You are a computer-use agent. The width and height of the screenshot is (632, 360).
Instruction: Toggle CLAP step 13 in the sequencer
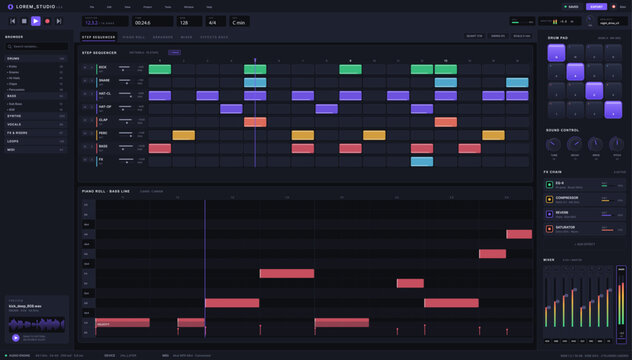[x=446, y=122]
